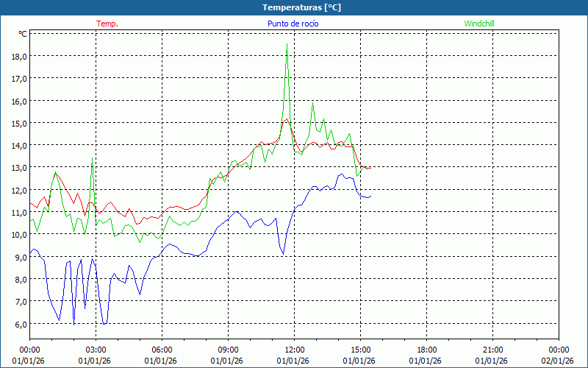Click the 09:00 time axis label
588x368 pixels.
point(228,350)
